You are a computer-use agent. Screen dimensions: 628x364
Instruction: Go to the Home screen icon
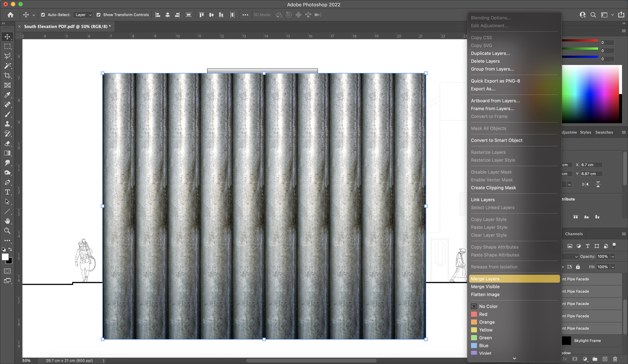pos(10,15)
